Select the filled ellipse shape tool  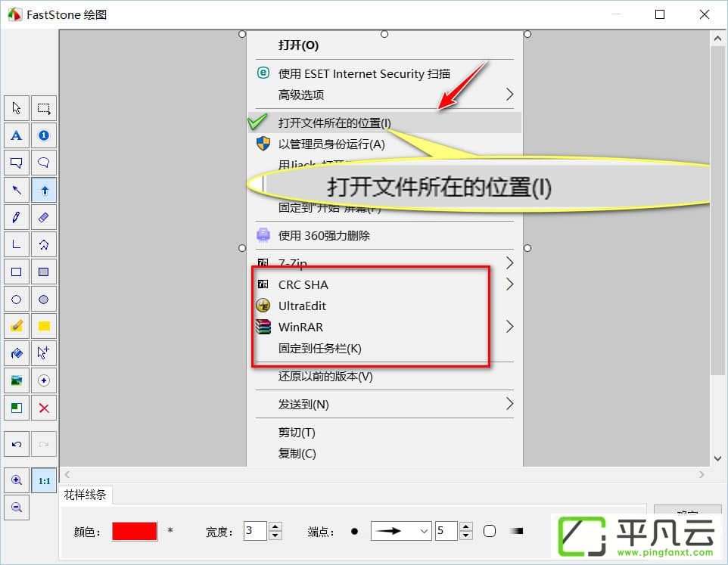tap(44, 300)
